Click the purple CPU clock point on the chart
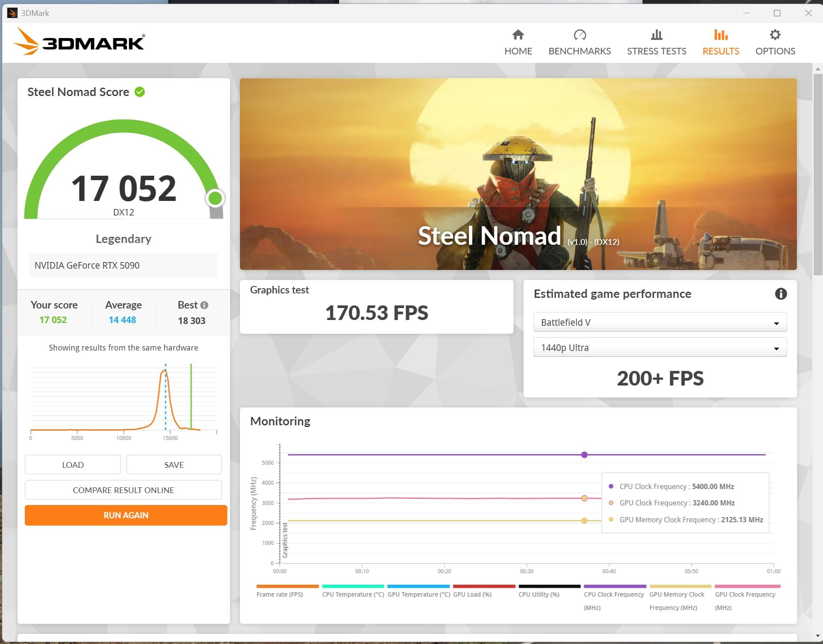 584,455
